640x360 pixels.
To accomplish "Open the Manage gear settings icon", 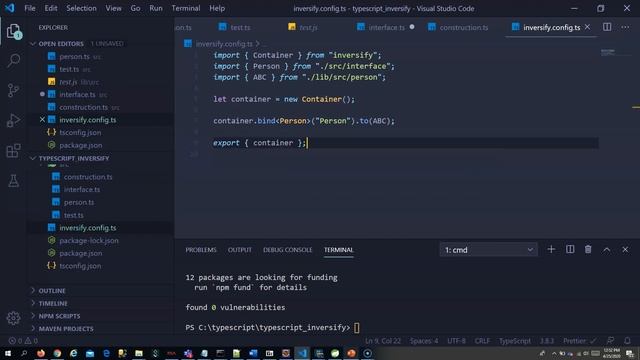I will (13, 318).
